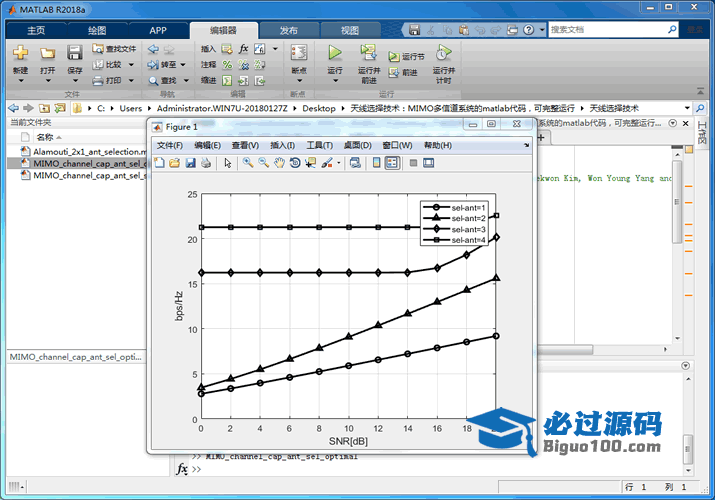Expand the New (新建) dropdown arrow

[x=21, y=81]
